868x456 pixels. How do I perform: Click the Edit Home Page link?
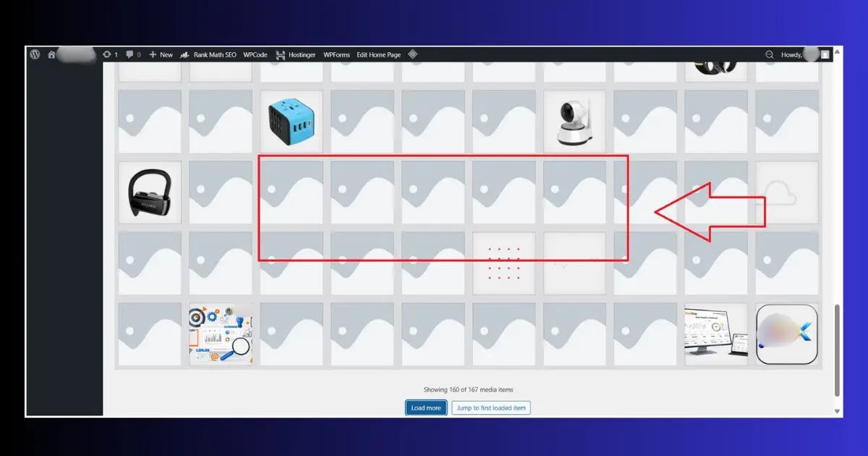point(378,54)
